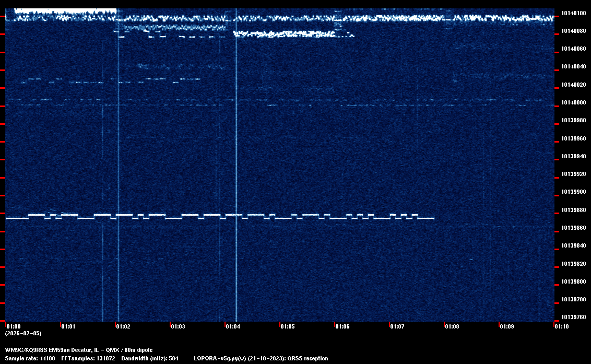Click the vertical noise line near 01:02
This screenshot has height=364, width=591.
pos(118,157)
